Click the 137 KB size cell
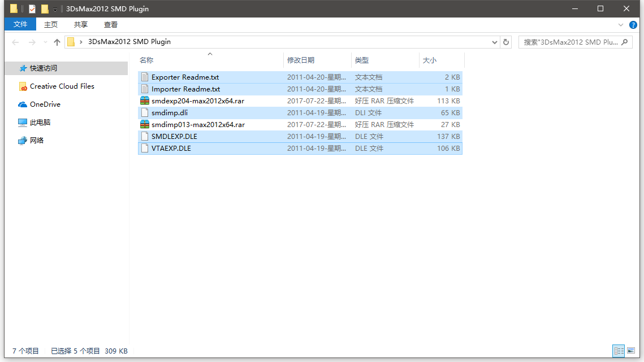 pyautogui.click(x=448, y=137)
